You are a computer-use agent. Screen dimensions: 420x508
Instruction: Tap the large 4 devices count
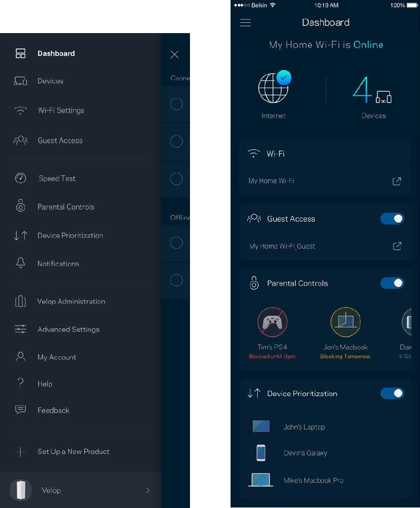pos(362,90)
